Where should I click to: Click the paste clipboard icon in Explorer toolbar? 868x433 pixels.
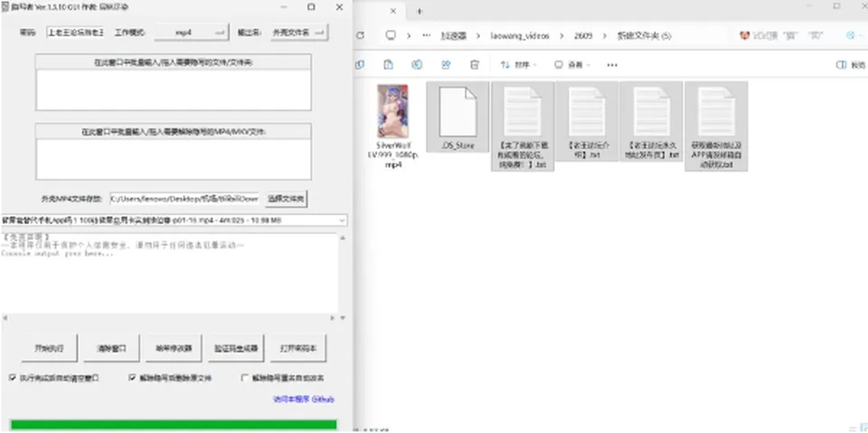tap(389, 65)
